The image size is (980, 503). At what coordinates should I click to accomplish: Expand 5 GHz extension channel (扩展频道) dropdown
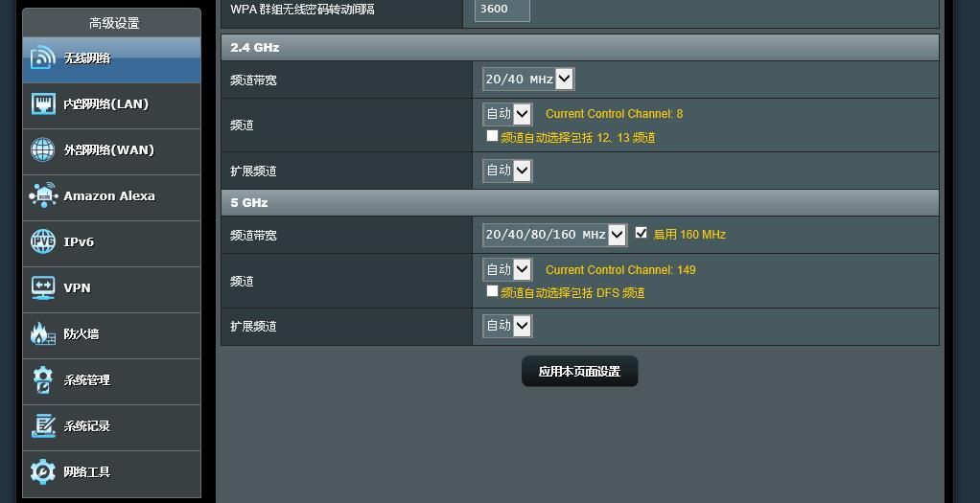[x=507, y=326]
